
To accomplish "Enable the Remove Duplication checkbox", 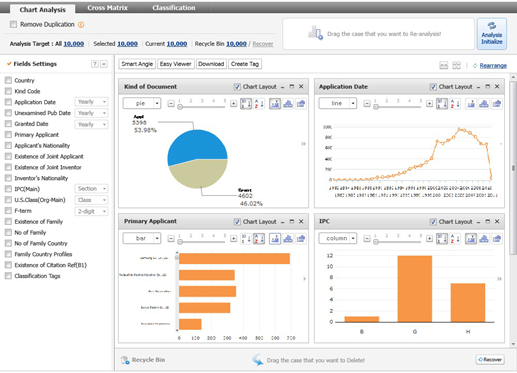I will click(13, 24).
